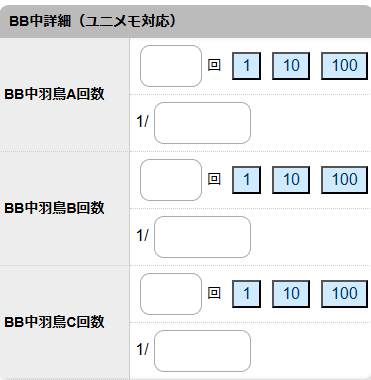Add 10 to BB中羽鳥B回数 count
Image resolution: width=371 pixels, height=380 pixels.
(291, 180)
